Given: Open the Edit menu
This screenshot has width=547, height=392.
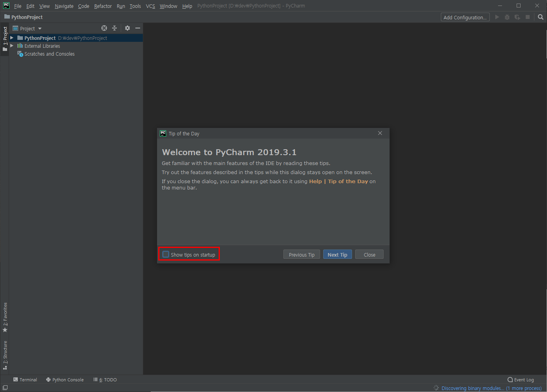Looking at the screenshot, I should point(30,6).
